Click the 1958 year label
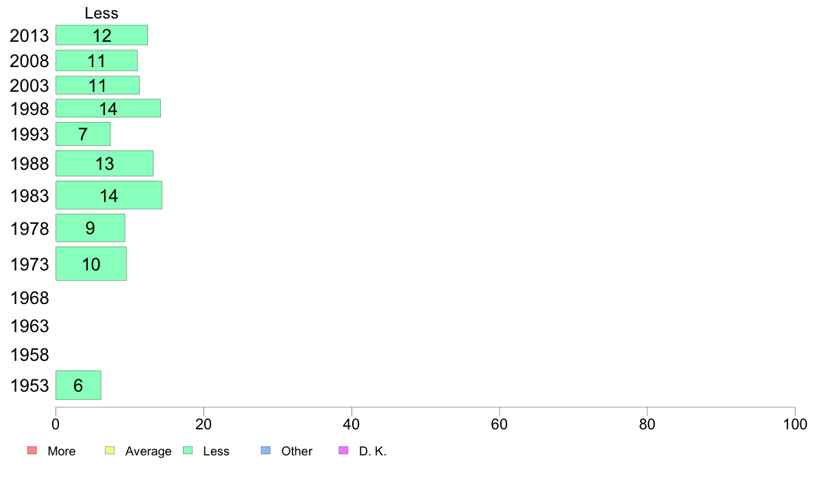The image size is (814, 504). pyautogui.click(x=29, y=355)
